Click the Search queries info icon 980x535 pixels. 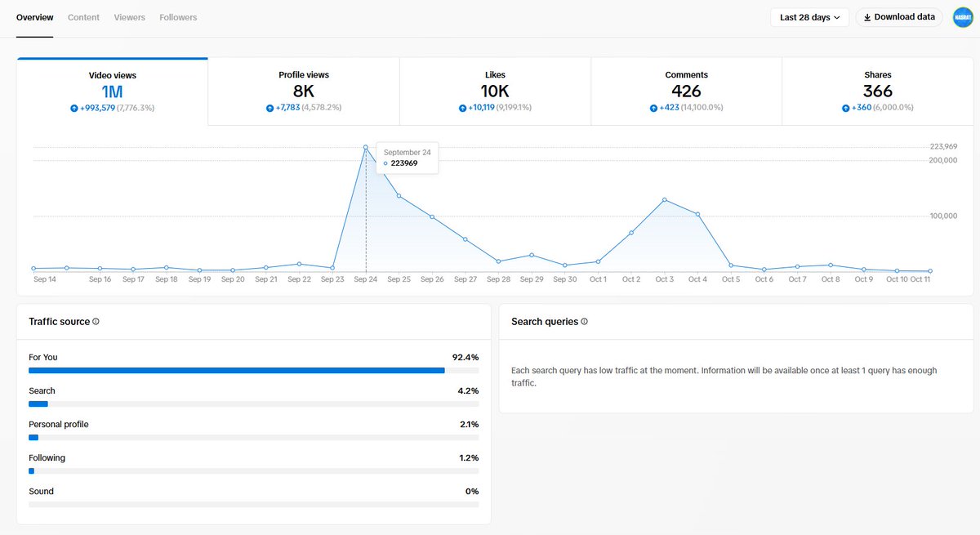point(585,322)
